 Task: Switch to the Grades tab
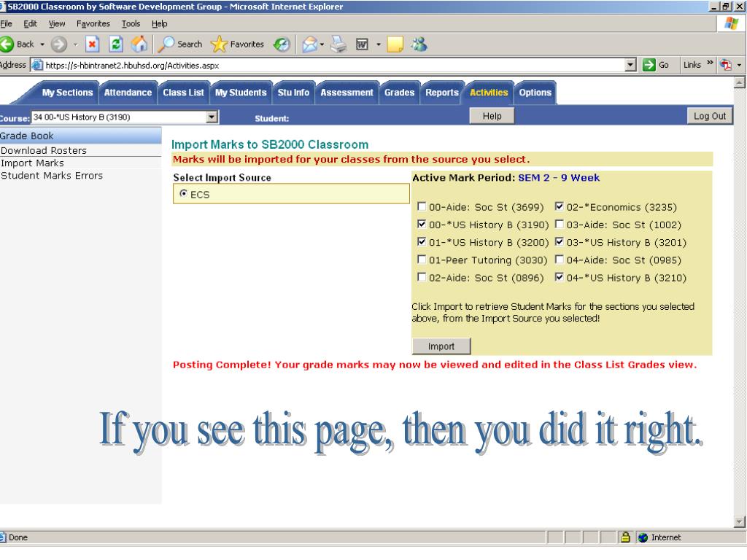click(399, 93)
